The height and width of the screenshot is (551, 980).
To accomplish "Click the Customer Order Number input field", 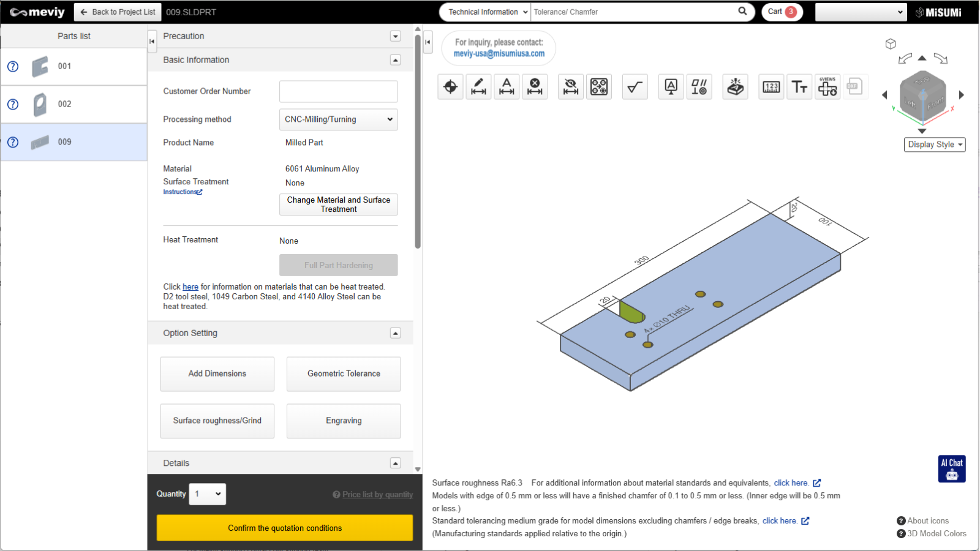I will (x=338, y=92).
